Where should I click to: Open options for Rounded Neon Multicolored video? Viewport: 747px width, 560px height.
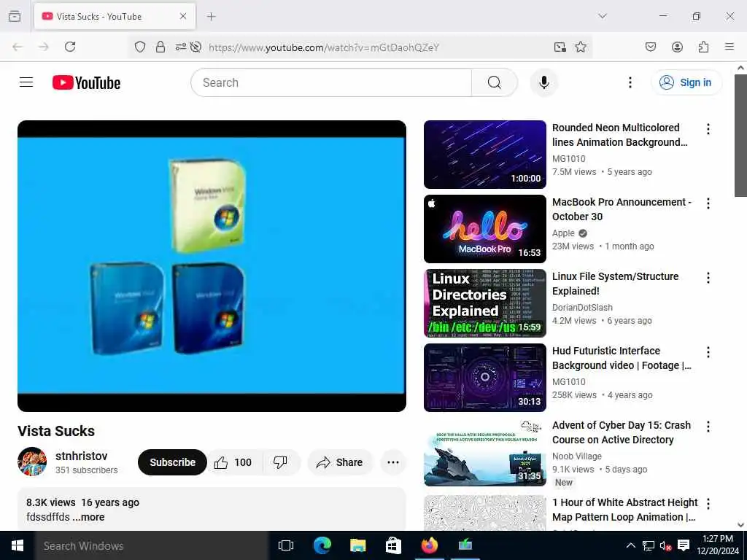(708, 129)
